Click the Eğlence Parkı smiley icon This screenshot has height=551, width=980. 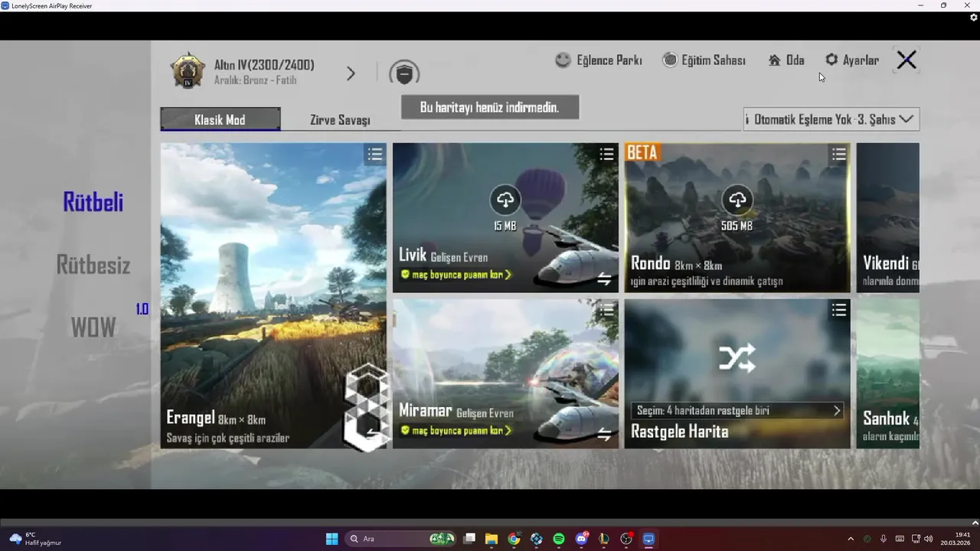[563, 60]
